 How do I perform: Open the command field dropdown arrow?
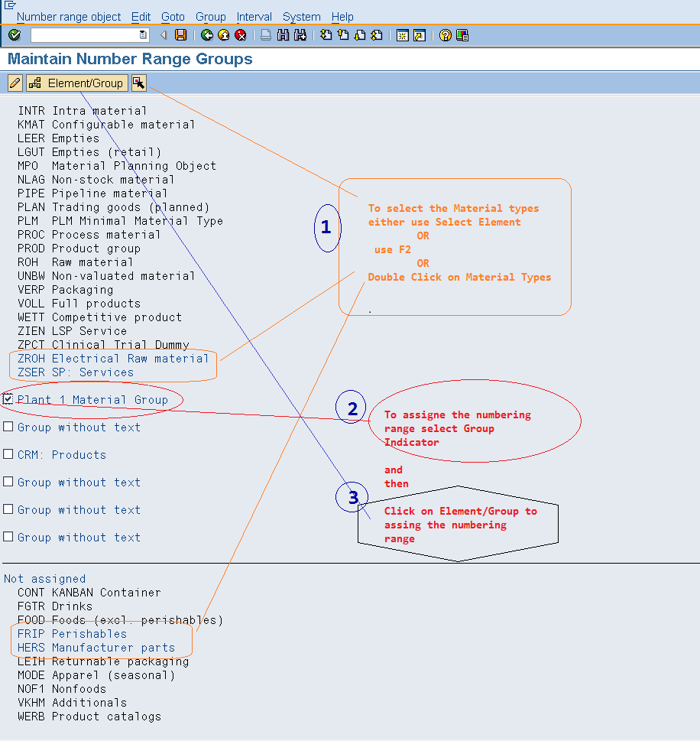143,34
